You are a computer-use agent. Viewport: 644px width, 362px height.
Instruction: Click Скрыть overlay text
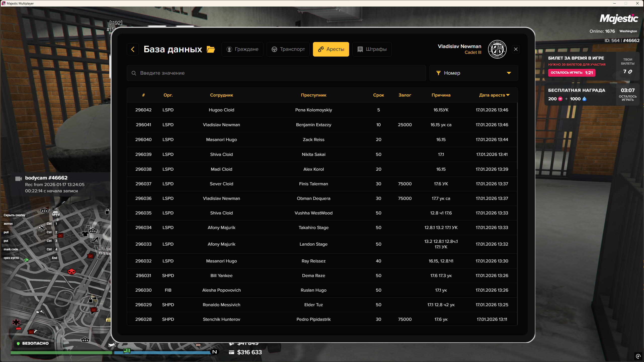14,215
